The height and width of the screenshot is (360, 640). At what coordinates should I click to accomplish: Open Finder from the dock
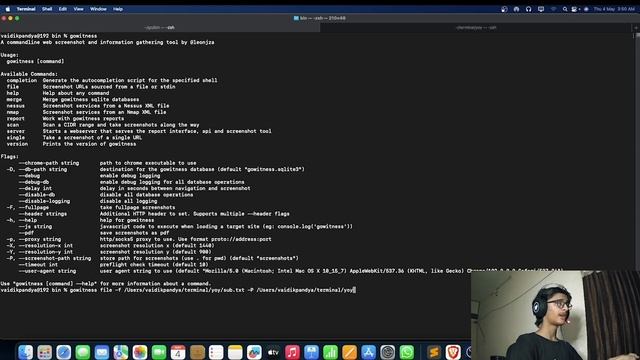coord(25,352)
